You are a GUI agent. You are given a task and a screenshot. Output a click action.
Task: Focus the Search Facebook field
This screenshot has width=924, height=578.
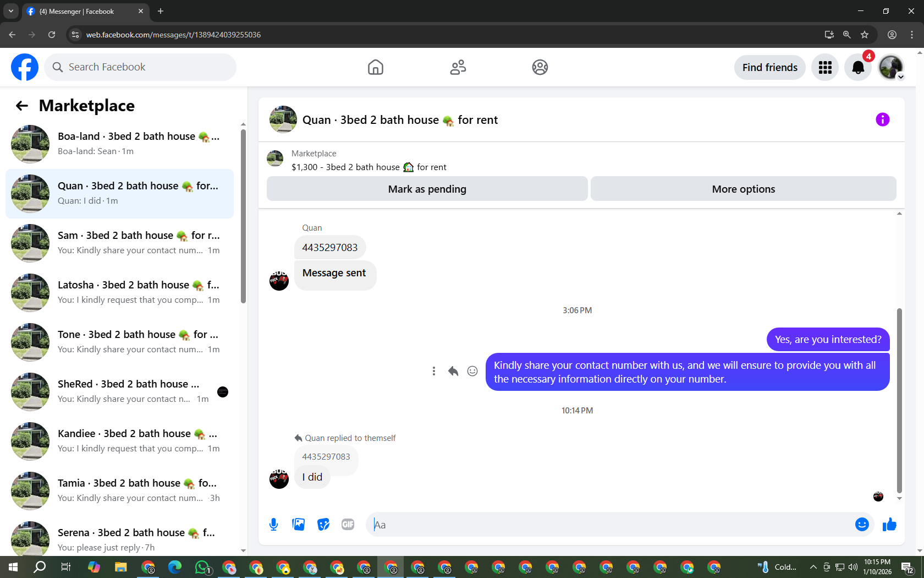pos(140,67)
